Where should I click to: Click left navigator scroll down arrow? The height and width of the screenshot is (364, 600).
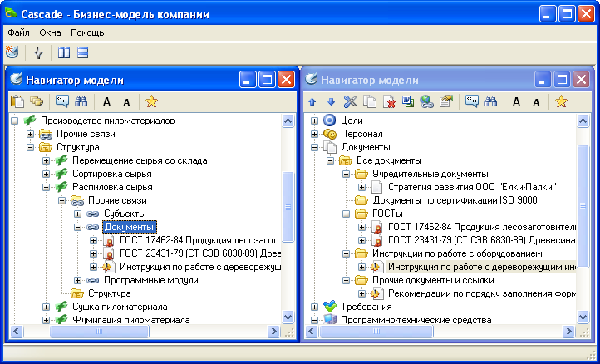[x=288, y=317]
